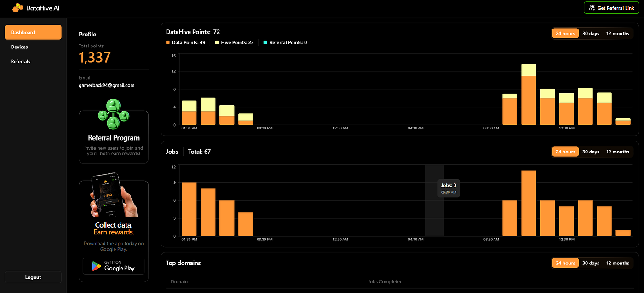Click the phone-in-hand app promo image
This screenshot has height=293, width=644.
(x=114, y=195)
